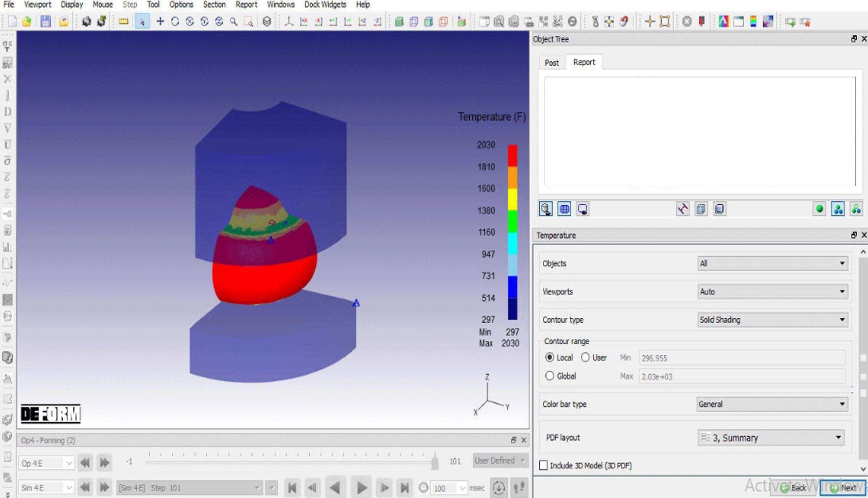This screenshot has width=868, height=498.
Task: Click the green solid shaded cube icon
Action: coord(399,22)
